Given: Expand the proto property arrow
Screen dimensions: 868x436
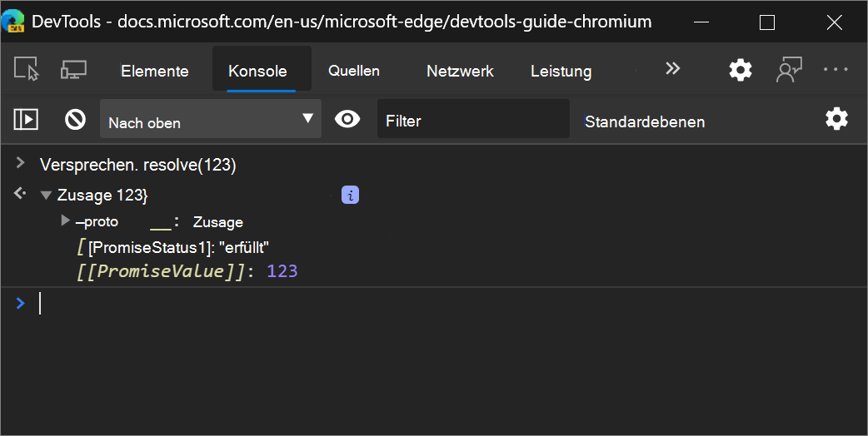Looking at the screenshot, I should tap(66, 220).
